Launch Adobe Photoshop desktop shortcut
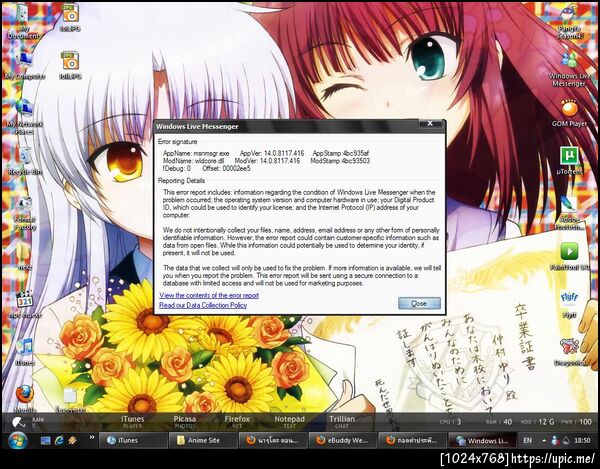This screenshot has width=600, height=469. [569, 213]
